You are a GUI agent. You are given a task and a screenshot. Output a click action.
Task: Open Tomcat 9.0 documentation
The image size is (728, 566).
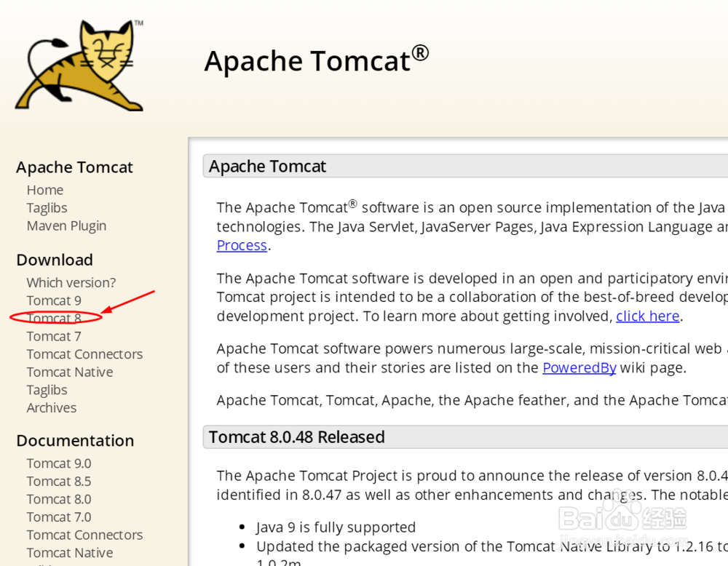59,463
